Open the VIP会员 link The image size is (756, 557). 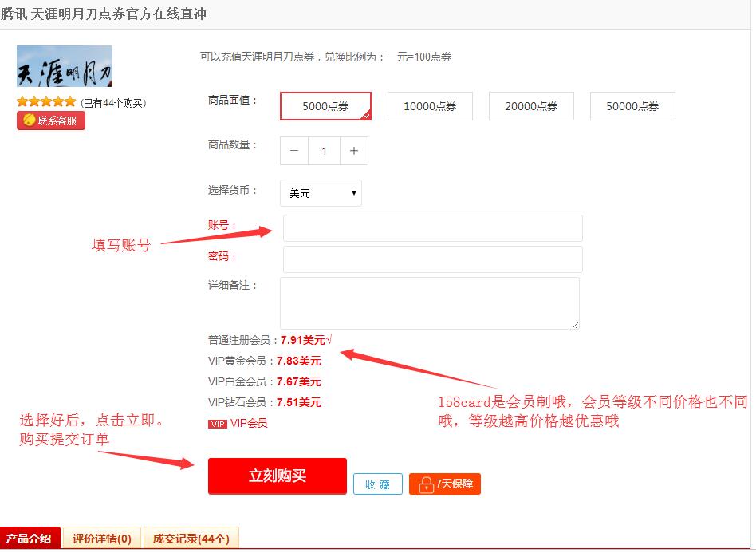pyautogui.click(x=249, y=423)
